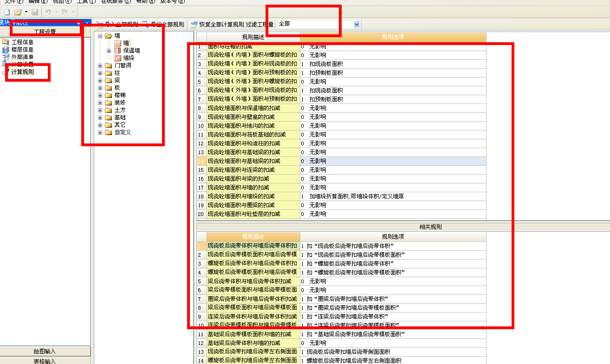Screen dimensions: 610x364
Task: Open the 帮助(H) menu
Action: coord(146,2)
